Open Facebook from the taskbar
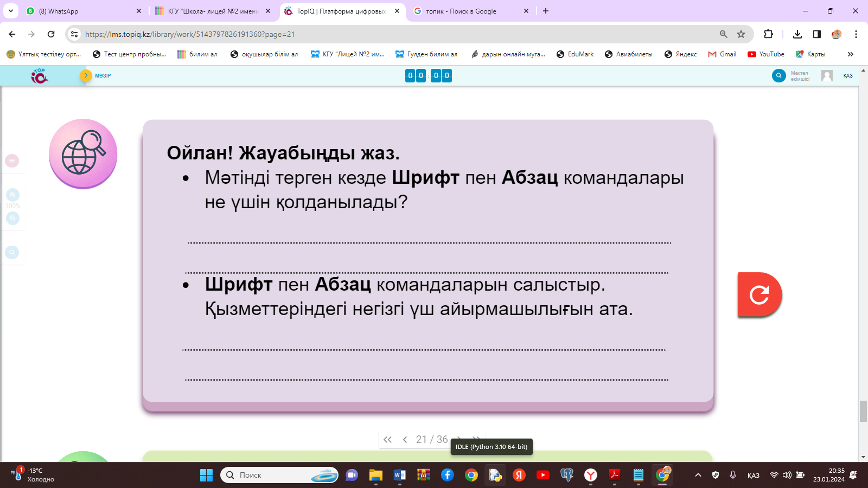This screenshot has width=868, height=488. (x=448, y=475)
